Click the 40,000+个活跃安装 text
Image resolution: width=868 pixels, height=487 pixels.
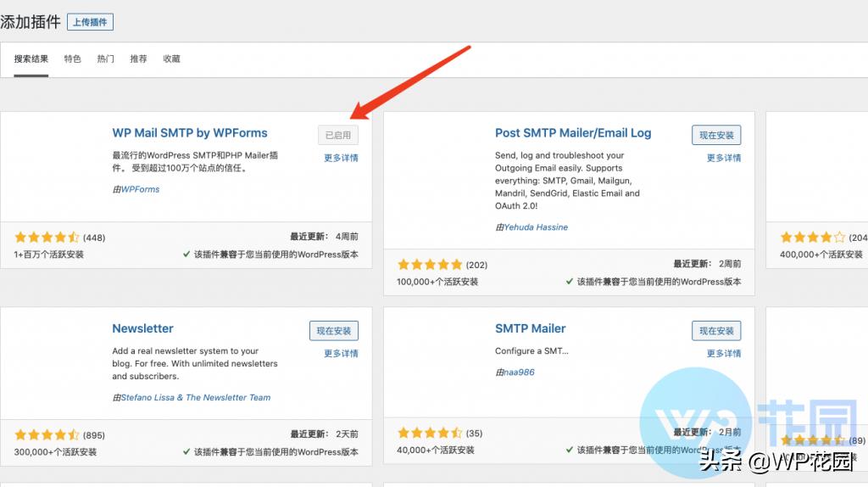coord(436,451)
